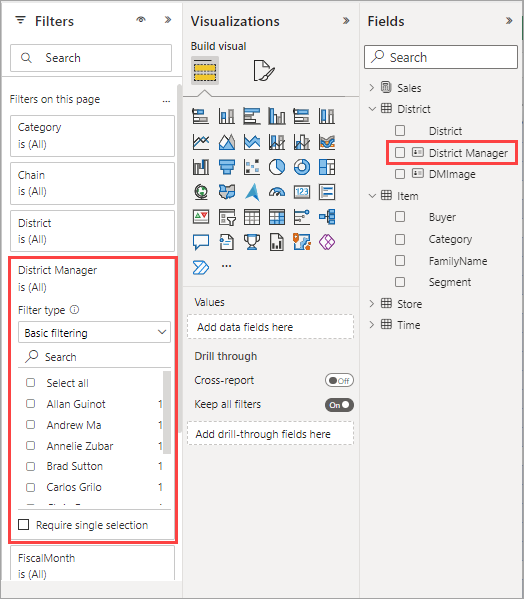Select the stacked bar chart visual
The width and height of the screenshot is (524, 599).
pyautogui.click(x=201, y=116)
